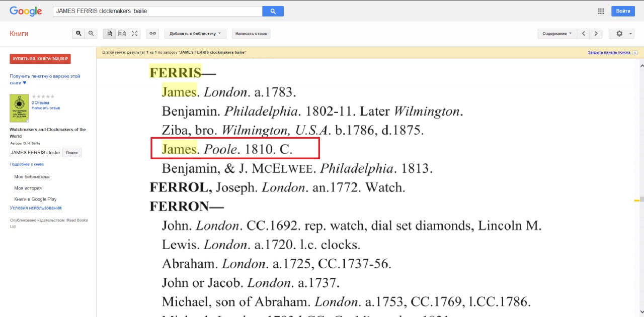The height and width of the screenshot is (317, 644).
Task: Go to next page arrow
Action: (x=596, y=34)
